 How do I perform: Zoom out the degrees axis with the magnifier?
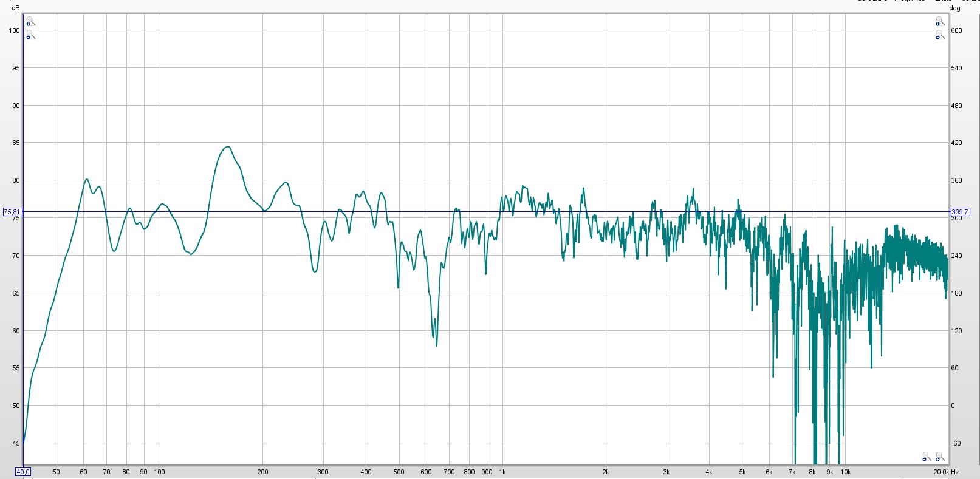(x=940, y=36)
